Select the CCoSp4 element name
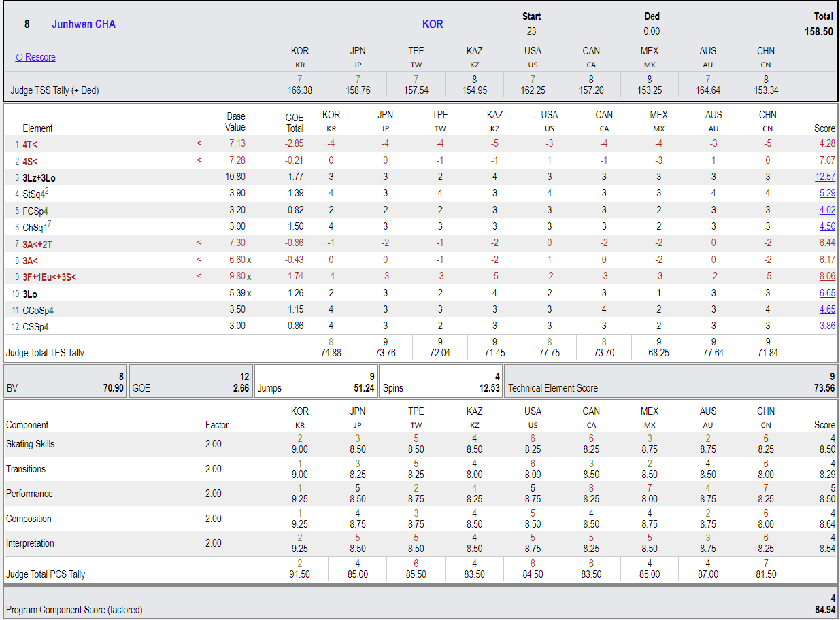Screen dimensions: 840x620 38,310
